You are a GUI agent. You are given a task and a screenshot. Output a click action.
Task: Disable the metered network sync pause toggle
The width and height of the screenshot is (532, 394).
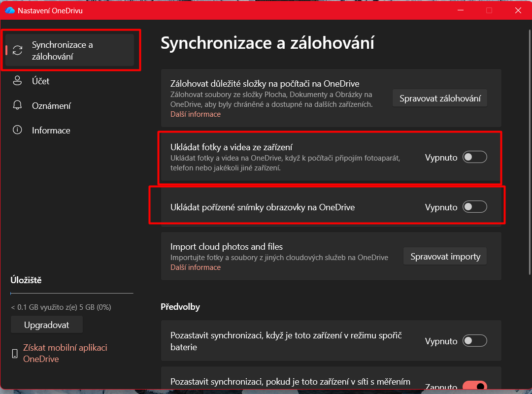point(474,384)
